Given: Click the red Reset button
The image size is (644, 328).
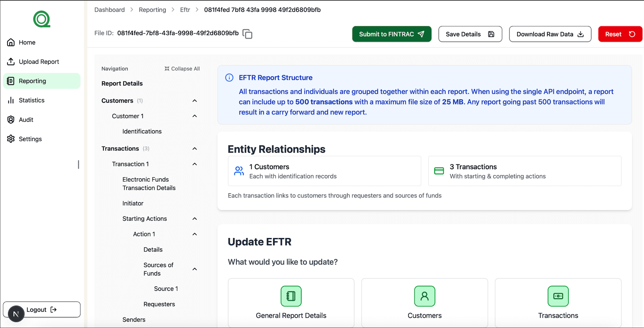Looking at the screenshot, I should pyautogui.click(x=620, y=34).
